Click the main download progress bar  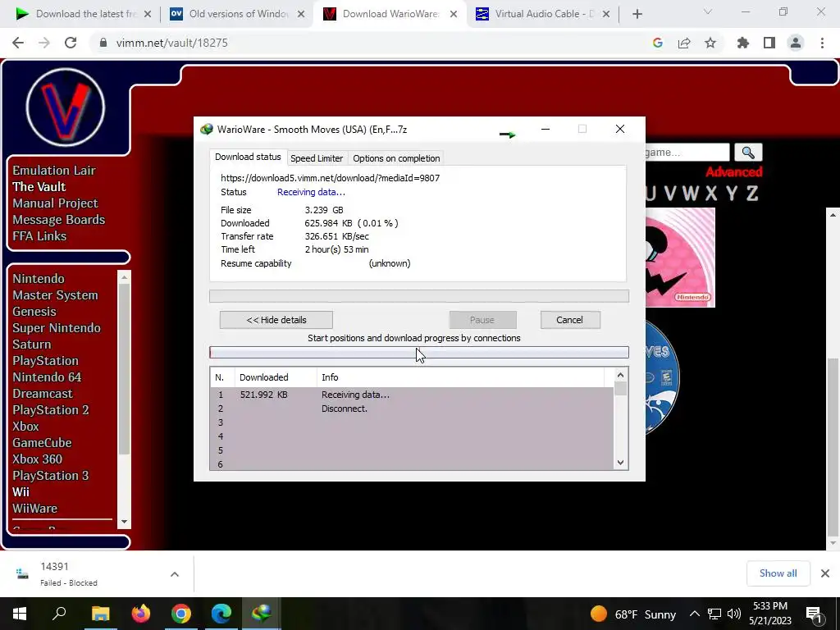(419, 296)
